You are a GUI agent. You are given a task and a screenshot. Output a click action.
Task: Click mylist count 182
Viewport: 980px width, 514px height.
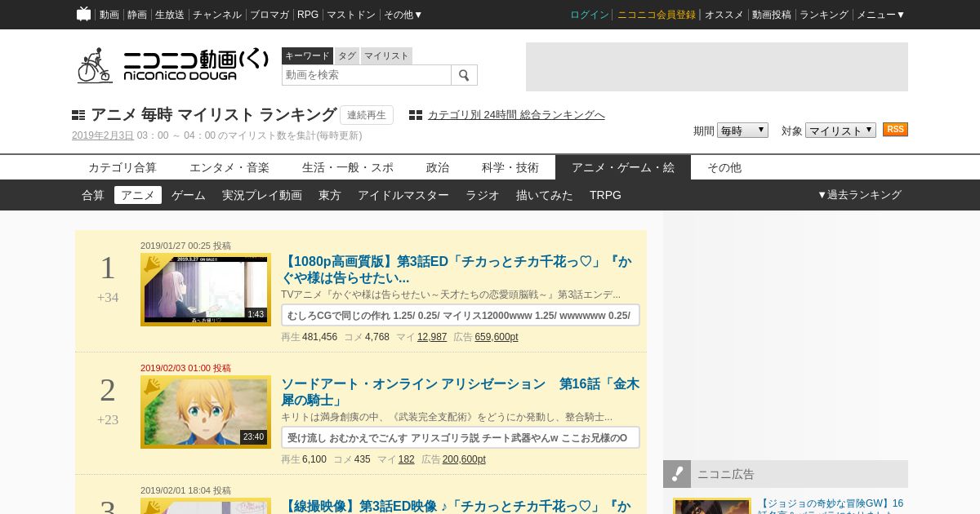point(407,459)
